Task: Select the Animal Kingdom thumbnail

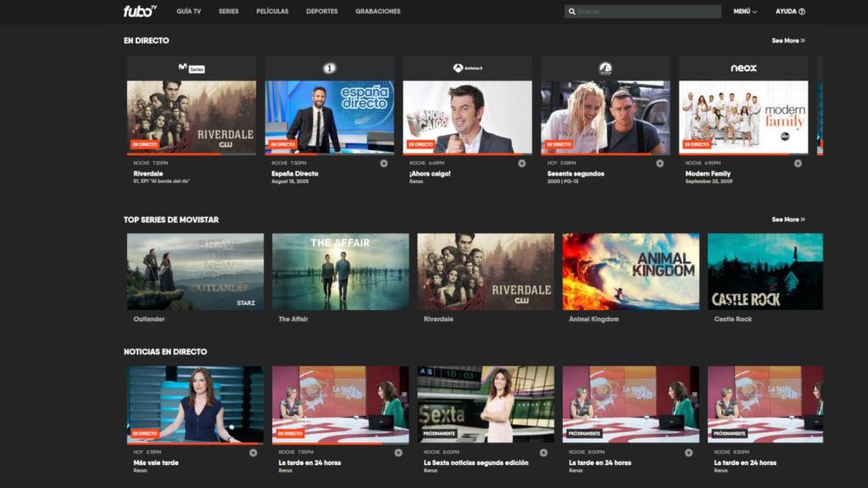Action: click(631, 271)
